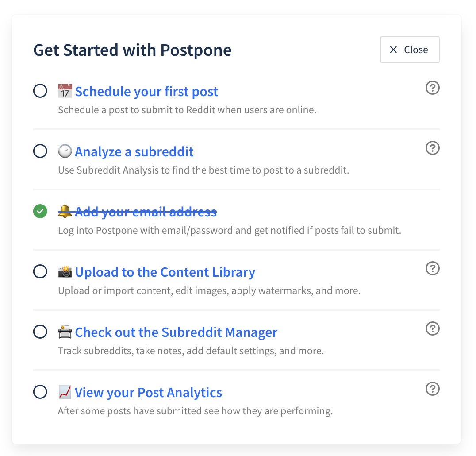Open help for View your Post Analytics
Image resolution: width=476 pixels, height=456 pixels.
coord(433,389)
